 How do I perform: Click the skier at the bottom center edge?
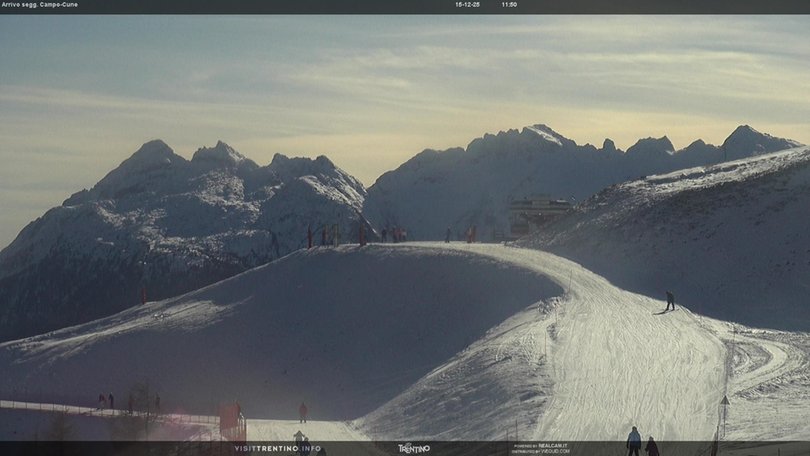tap(298, 437)
